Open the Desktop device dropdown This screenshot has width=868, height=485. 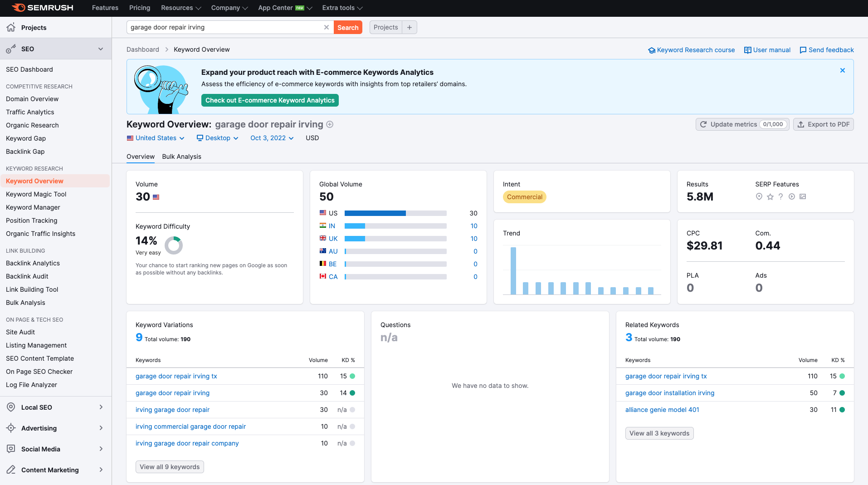click(217, 138)
